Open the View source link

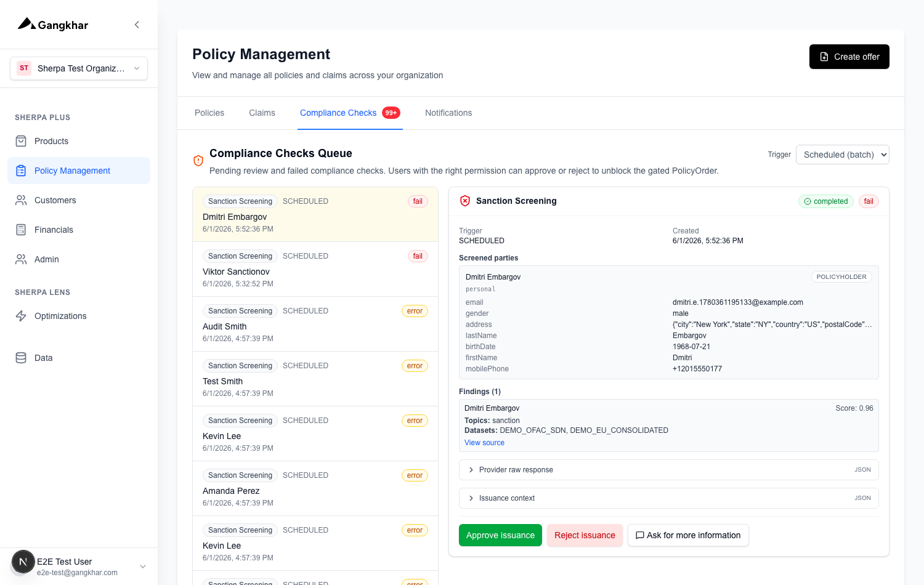484,443
